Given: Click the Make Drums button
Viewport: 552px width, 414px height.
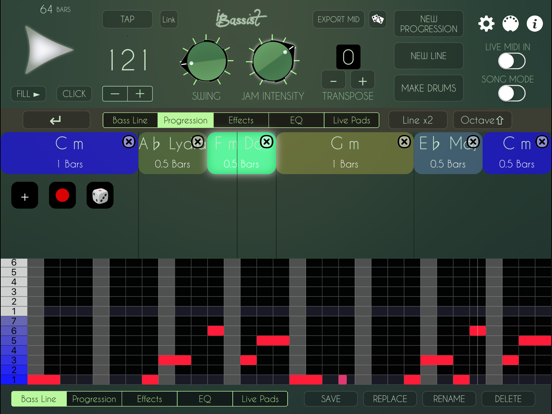Looking at the screenshot, I should click(x=428, y=88).
